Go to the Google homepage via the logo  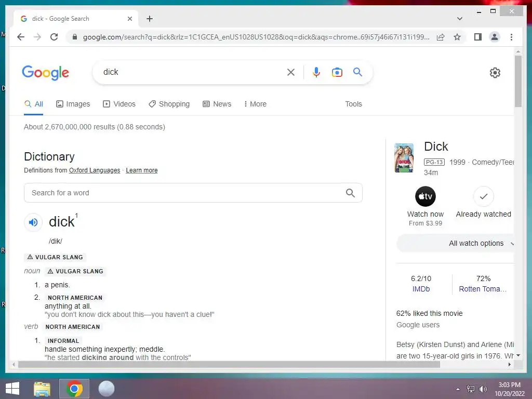(46, 73)
